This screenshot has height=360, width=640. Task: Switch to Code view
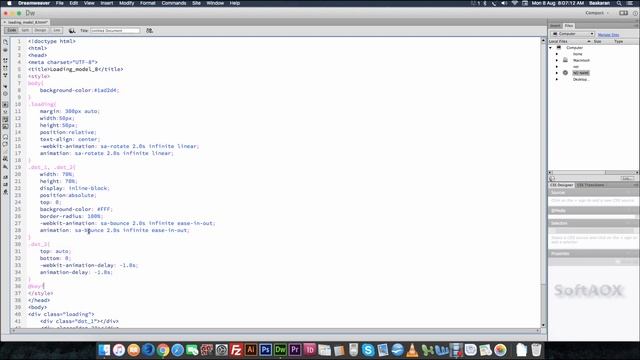point(11,30)
